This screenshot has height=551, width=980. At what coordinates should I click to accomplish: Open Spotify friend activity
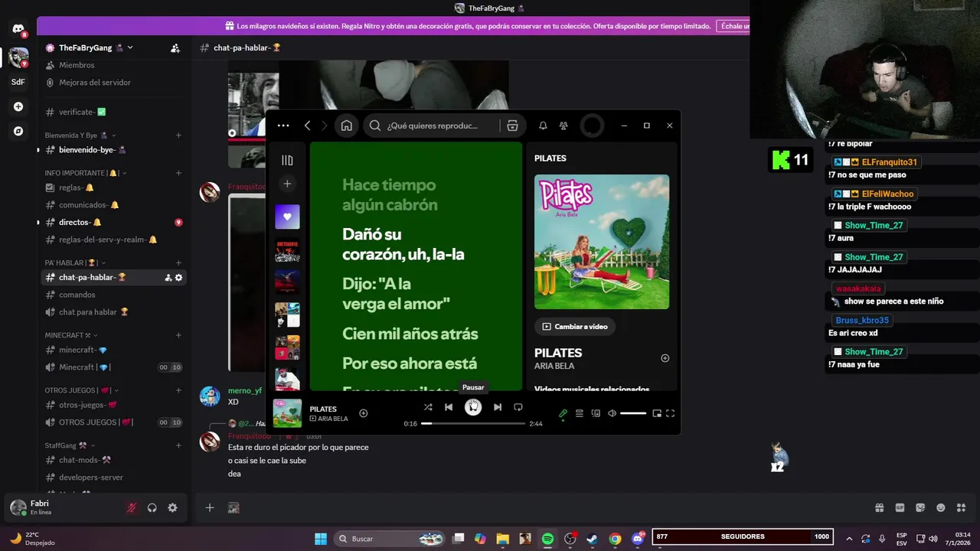point(563,126)
